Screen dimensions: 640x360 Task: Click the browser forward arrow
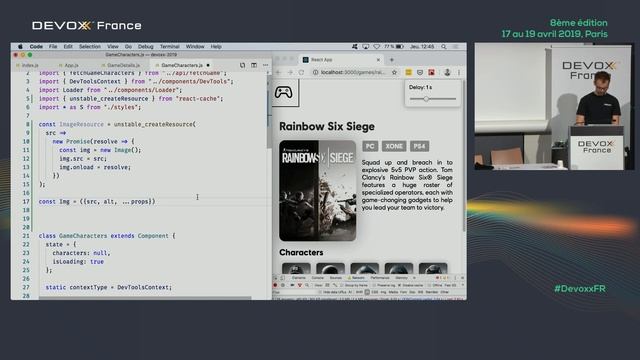pos(290,72)
